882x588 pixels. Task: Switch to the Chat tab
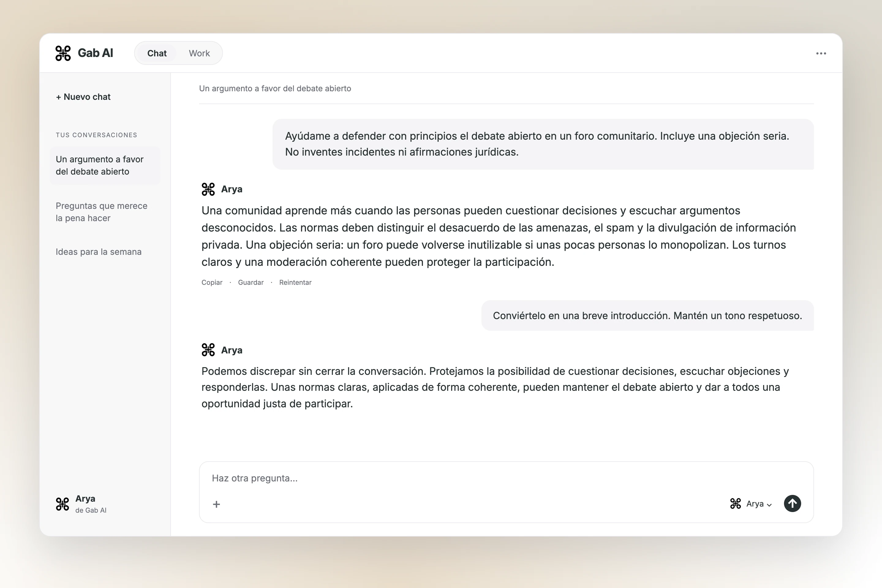point(157,53)
